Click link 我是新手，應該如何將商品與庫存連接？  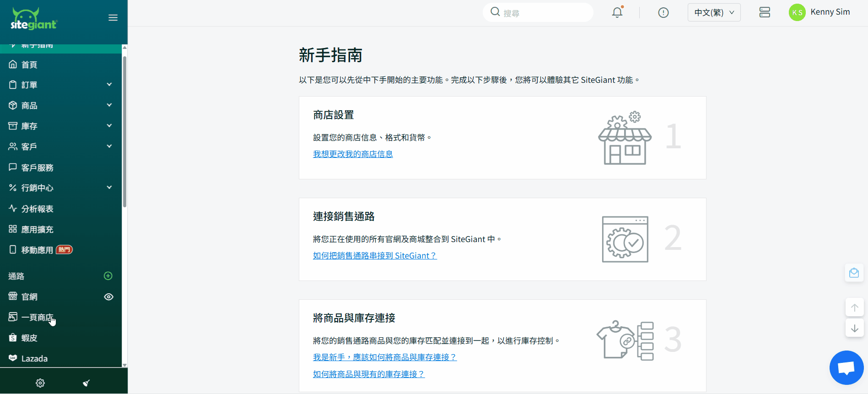(x=385, y=357)
